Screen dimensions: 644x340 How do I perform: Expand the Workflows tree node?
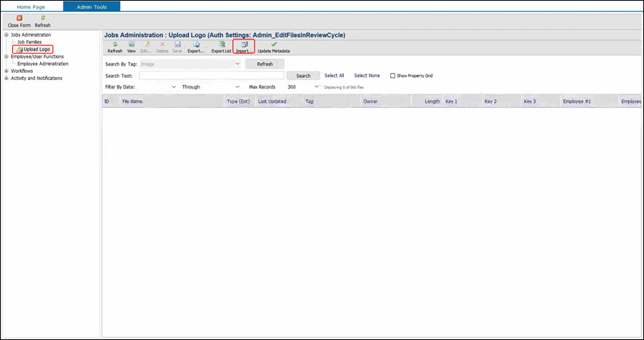(6, 71)
